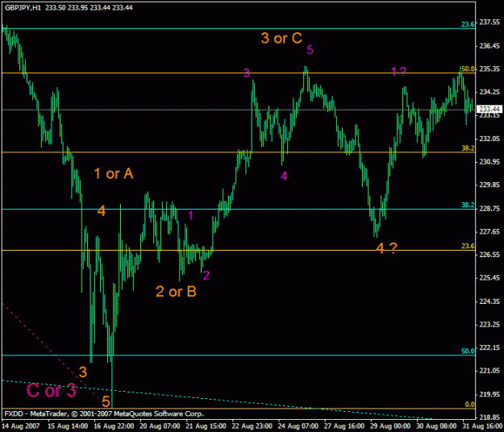This screenshot has height=432, width=504.
Task: Click the current price box 233.44
Action: point(489,109)
